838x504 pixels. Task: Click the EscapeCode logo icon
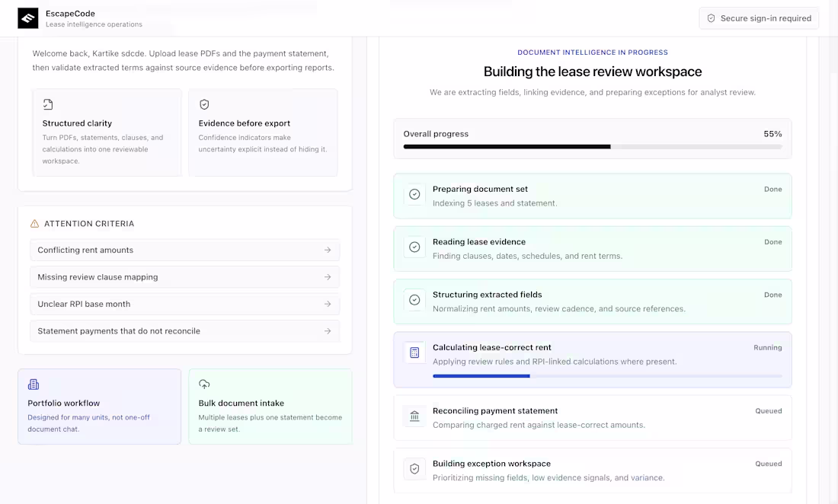27,18
